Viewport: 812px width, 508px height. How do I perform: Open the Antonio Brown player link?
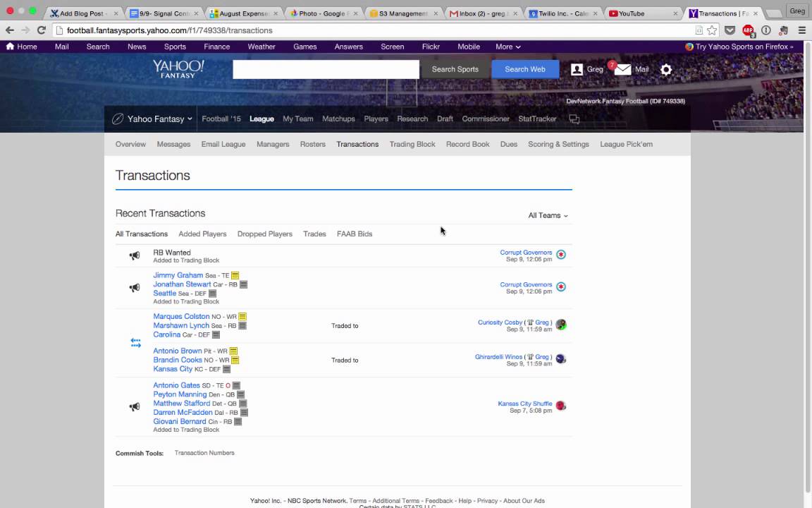click(178, 351)
